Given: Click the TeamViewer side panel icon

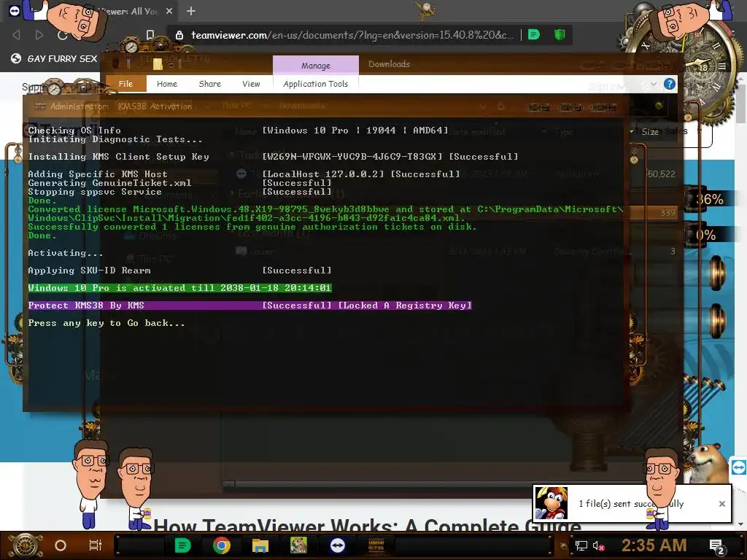Looking at the screenshot, I should 738,467.
